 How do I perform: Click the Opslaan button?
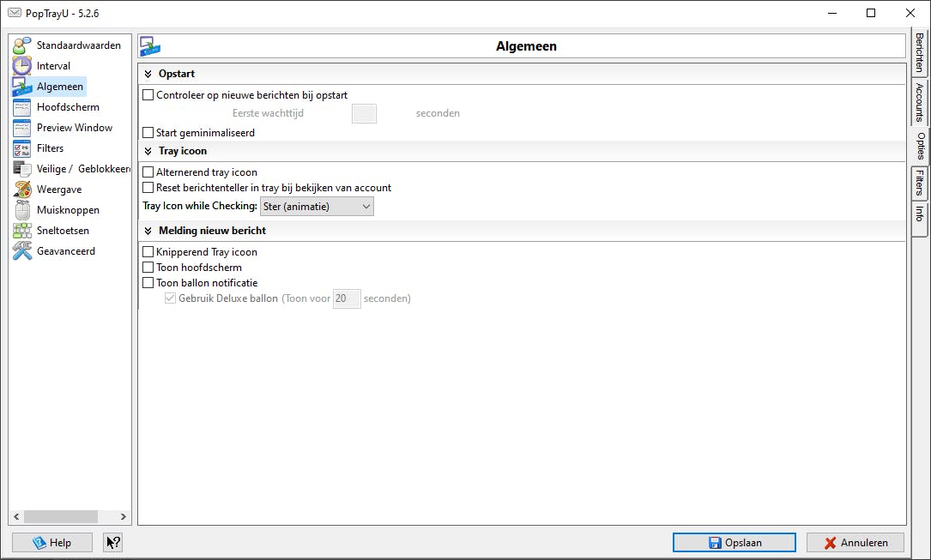735,542
